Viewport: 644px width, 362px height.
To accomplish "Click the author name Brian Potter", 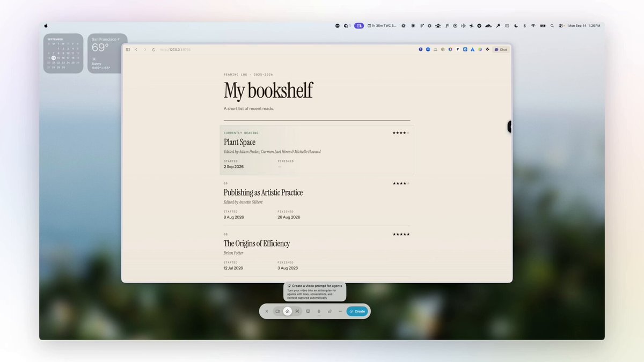I will 235,253.
